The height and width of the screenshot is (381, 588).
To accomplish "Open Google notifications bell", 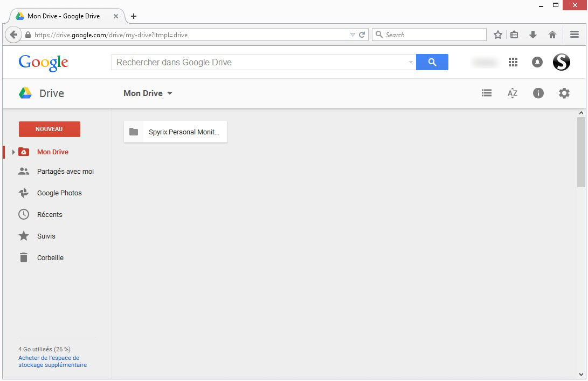I will (x=537, y=62).
